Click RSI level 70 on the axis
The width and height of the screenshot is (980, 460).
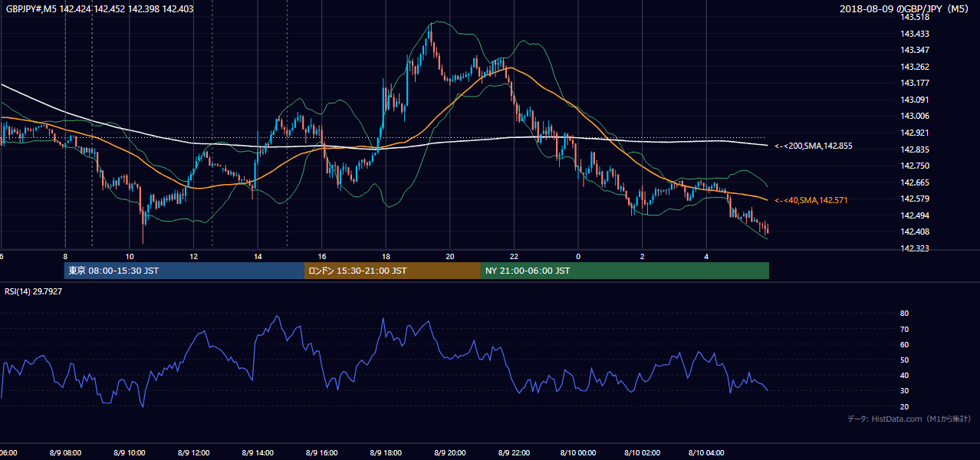coord(904,329)
